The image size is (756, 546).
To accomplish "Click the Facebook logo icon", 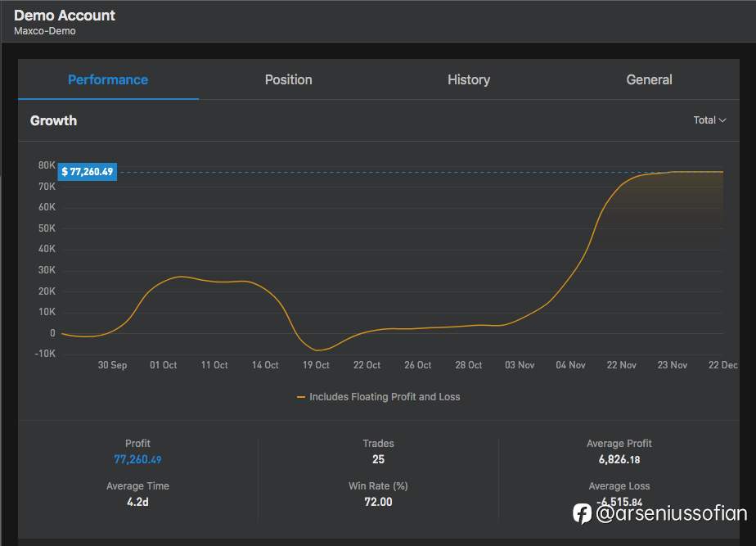I will (582, 514).
